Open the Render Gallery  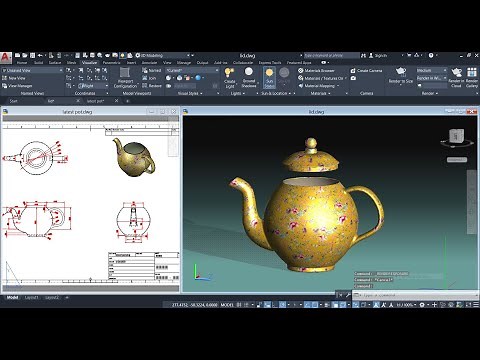472,78
